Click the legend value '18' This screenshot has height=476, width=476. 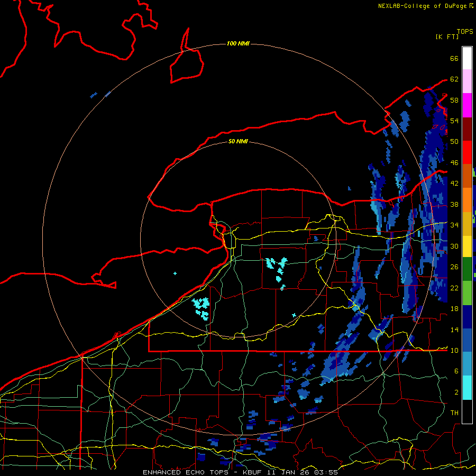tap(454, 309)
